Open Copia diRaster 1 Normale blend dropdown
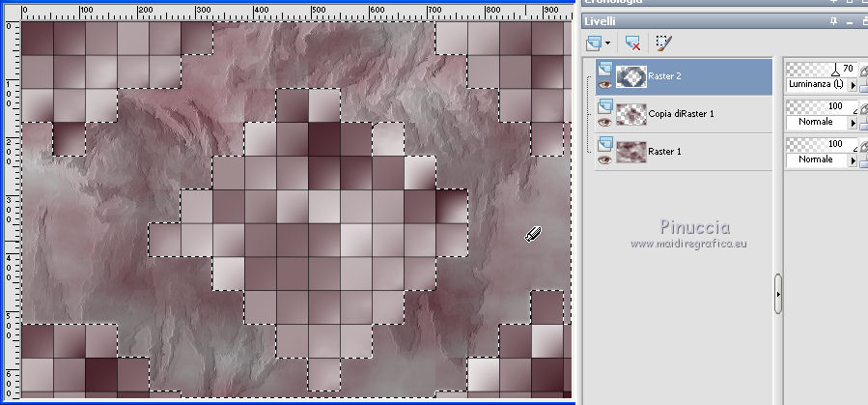Viewport: 868px width, 405px height. (817, 122)
